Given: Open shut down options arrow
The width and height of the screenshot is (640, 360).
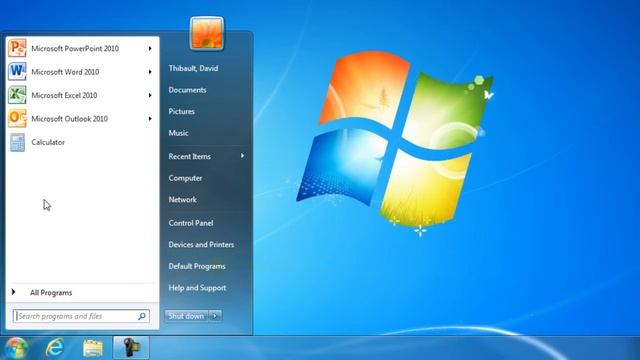Looking at the screenshot, I should [x=216, y=316].
